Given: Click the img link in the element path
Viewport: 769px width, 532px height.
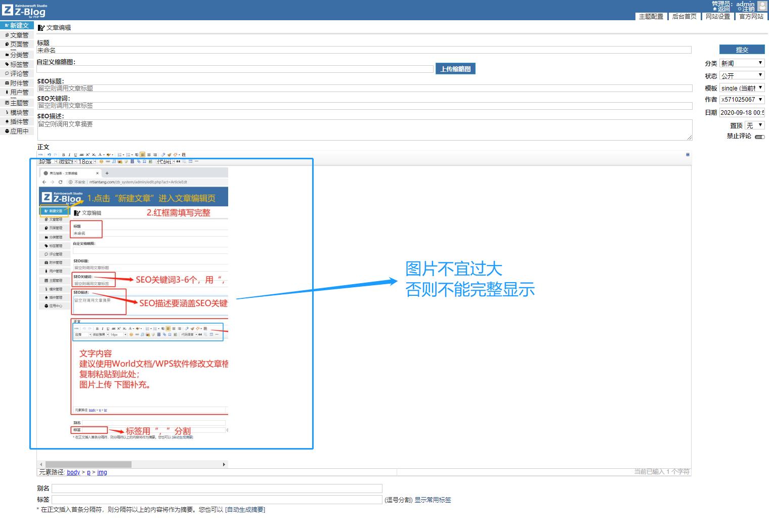Looking at the screenshot, I should [x=102, y=472].
